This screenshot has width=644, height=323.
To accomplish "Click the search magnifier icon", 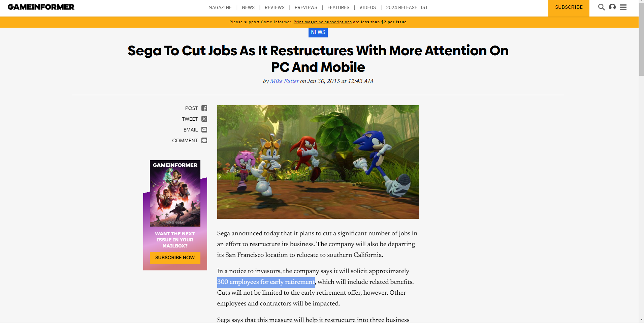I will 601,7.
